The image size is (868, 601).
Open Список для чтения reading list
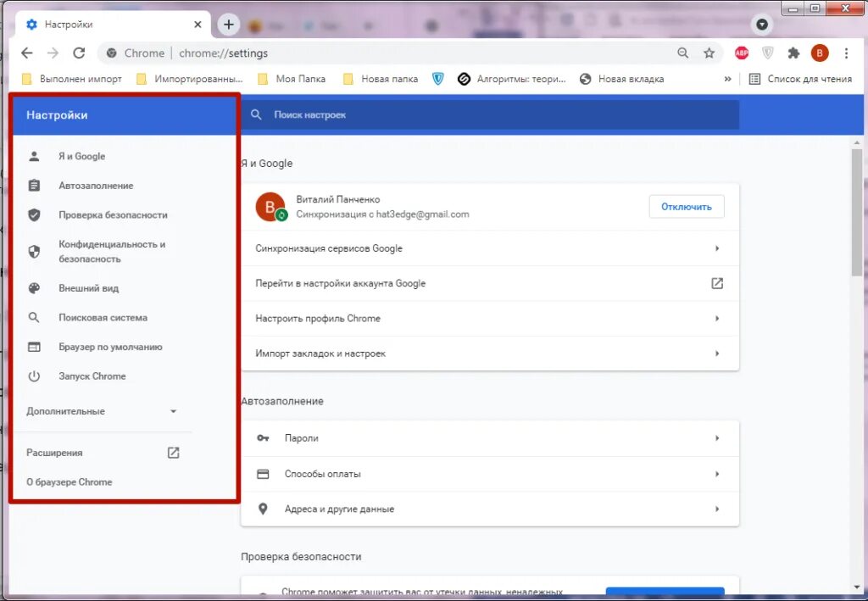(x=800, y=79)
